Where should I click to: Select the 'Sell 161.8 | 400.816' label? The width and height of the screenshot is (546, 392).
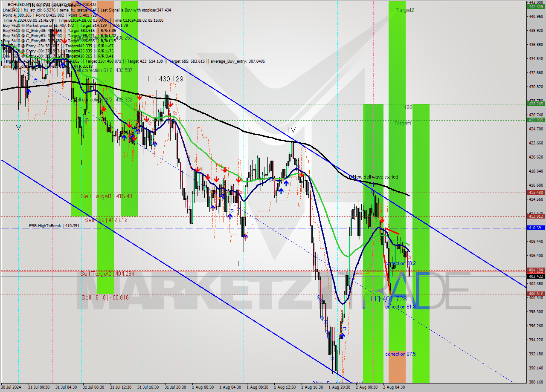pyautogui.click(x=105, y=297)
